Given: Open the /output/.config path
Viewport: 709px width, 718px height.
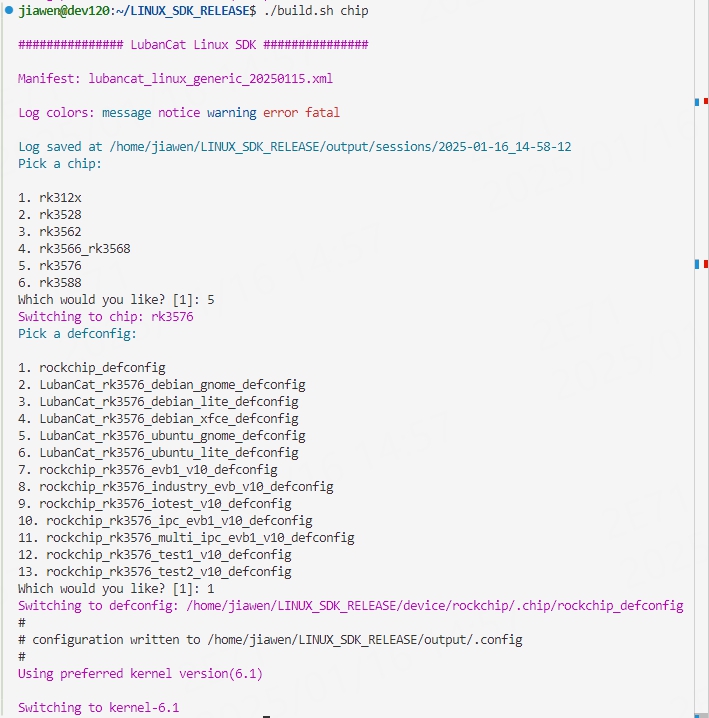Looking at the screenshot, I should coord(365,640).
